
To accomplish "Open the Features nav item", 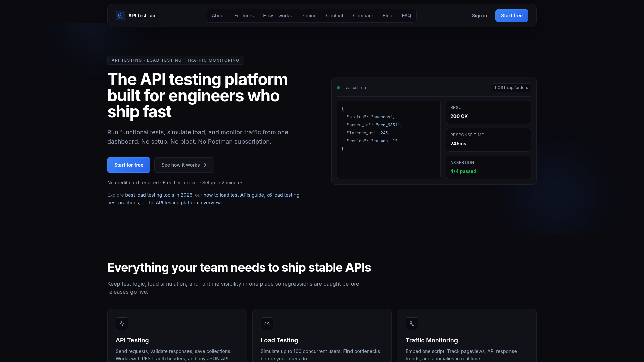I will 244,16.
